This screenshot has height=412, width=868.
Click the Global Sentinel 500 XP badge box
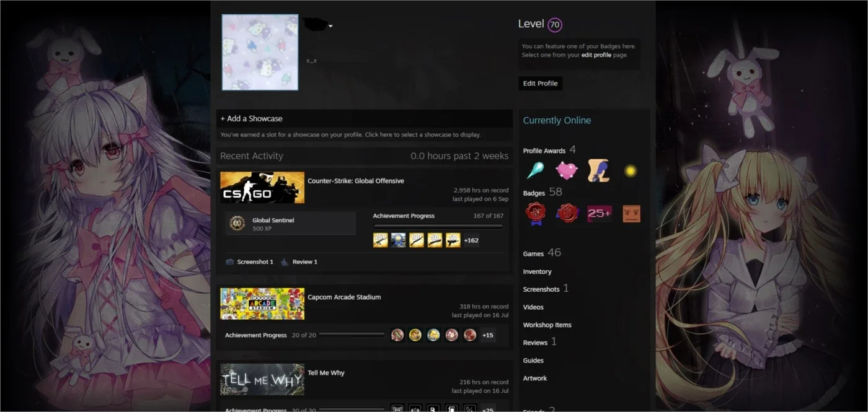tap(291, 224)
